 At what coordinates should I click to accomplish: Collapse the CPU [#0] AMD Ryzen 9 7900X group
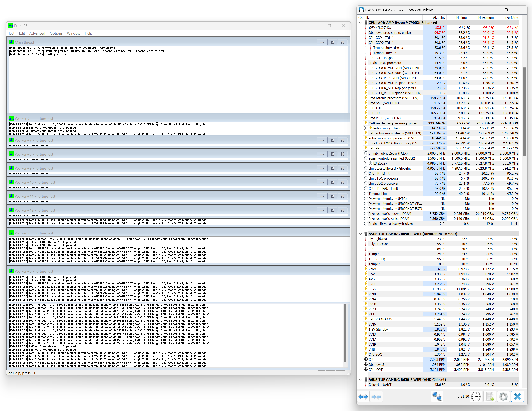coord(361,22)
